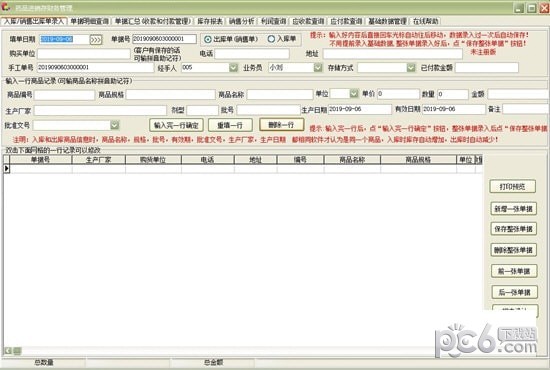Expand the 经手人 dropdown

233,67
